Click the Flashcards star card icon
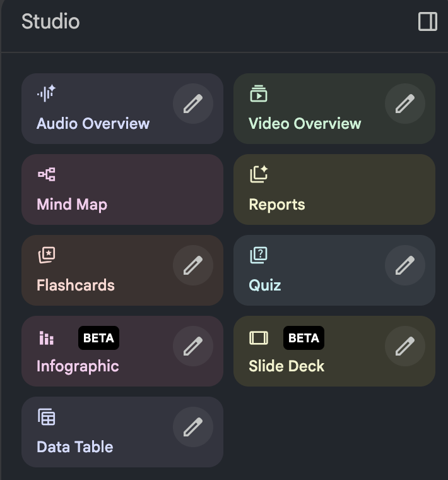Screen dimensions: 448x480 tap(47, 255)
